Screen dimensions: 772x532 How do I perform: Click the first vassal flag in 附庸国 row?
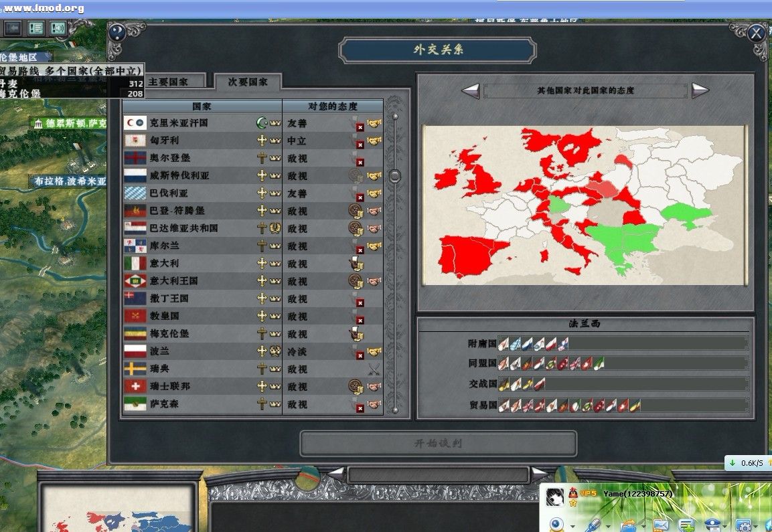pos(504,343)
